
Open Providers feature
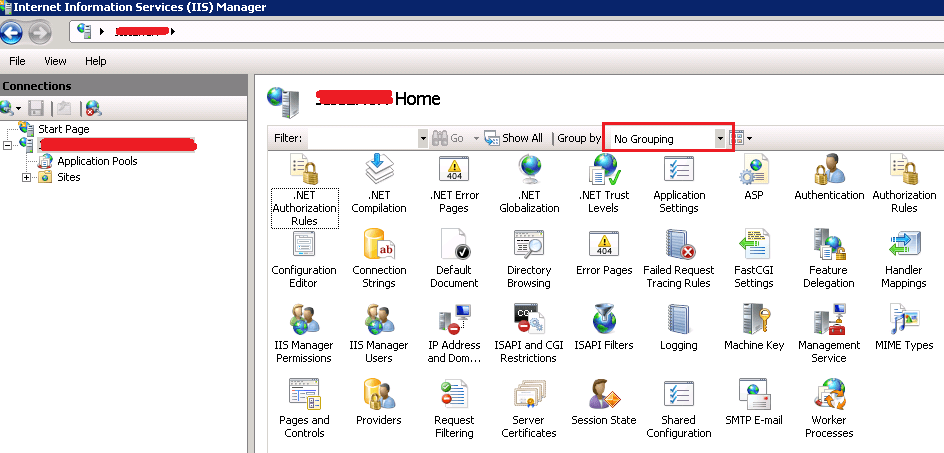(379, 402)
